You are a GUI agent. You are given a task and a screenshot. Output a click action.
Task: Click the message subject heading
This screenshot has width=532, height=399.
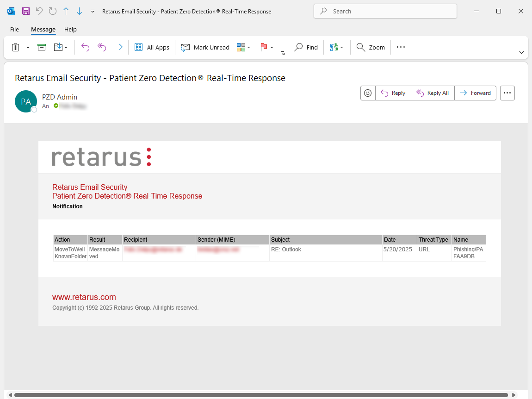pos(150,78)
